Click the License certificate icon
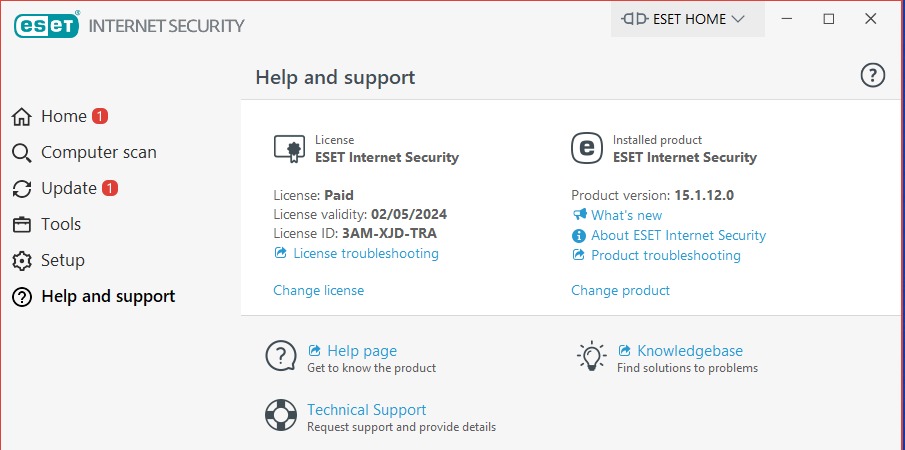The width and height of the screenshot is (905, 450). (289, 149)
